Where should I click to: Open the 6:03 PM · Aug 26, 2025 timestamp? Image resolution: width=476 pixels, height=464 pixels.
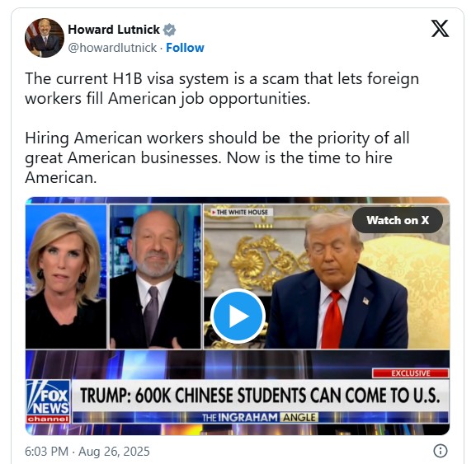tap(87, 451)
